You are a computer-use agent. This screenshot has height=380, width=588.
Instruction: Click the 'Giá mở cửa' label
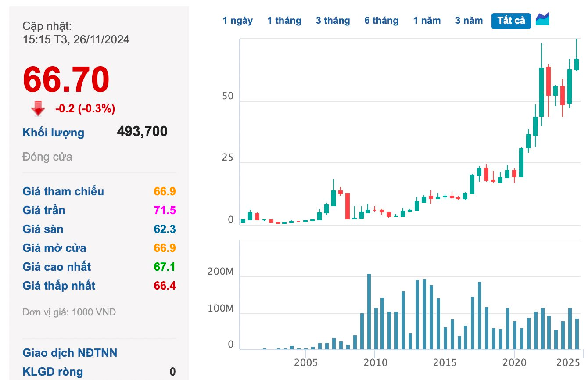(54, 248)
